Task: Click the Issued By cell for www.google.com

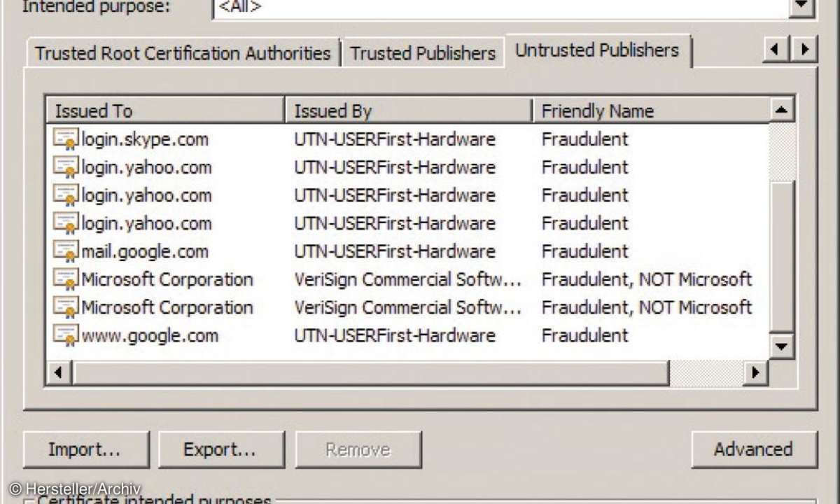Action: tap(395, 335)
